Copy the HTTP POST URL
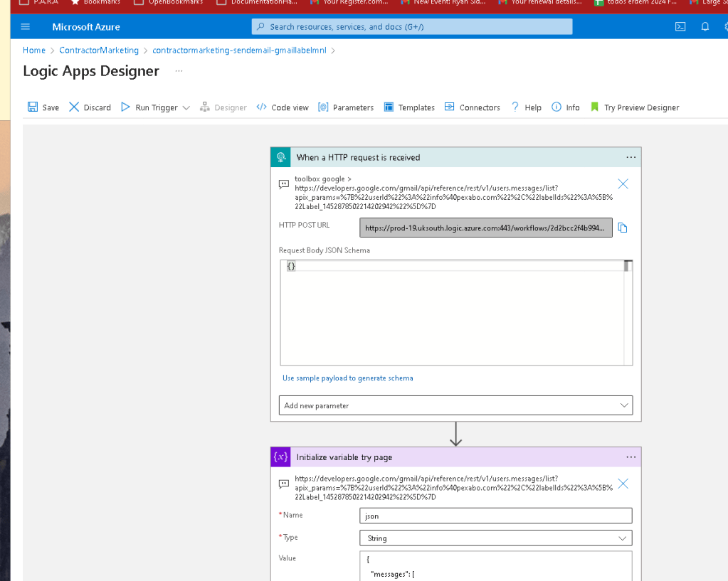The image size is (728, 581). (x=623, y=228)
